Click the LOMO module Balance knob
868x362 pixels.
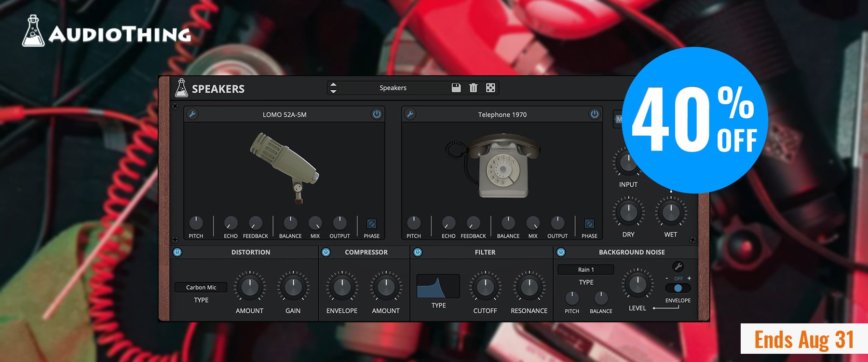(290, 223)
